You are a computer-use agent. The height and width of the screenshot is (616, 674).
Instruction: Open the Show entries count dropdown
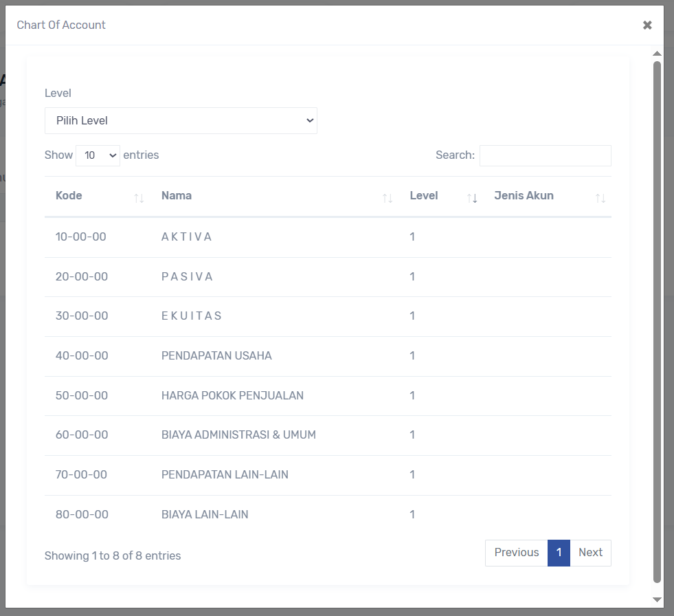click(x=98, y=155)
